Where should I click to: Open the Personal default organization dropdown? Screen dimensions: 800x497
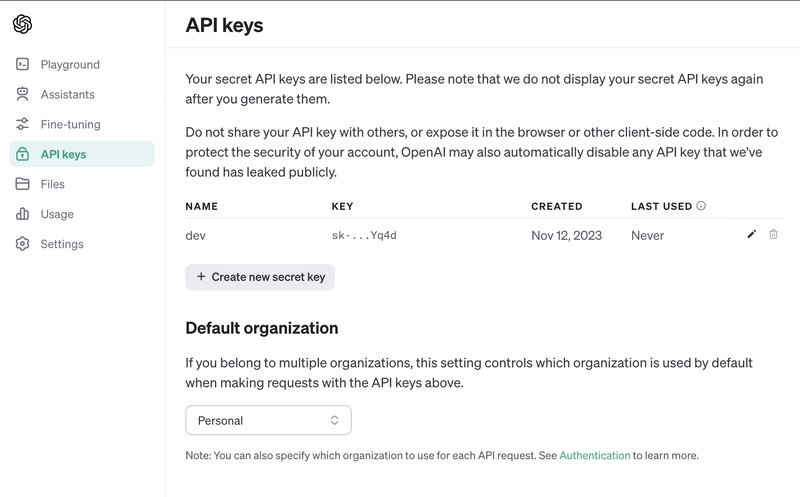click(268, 420)
